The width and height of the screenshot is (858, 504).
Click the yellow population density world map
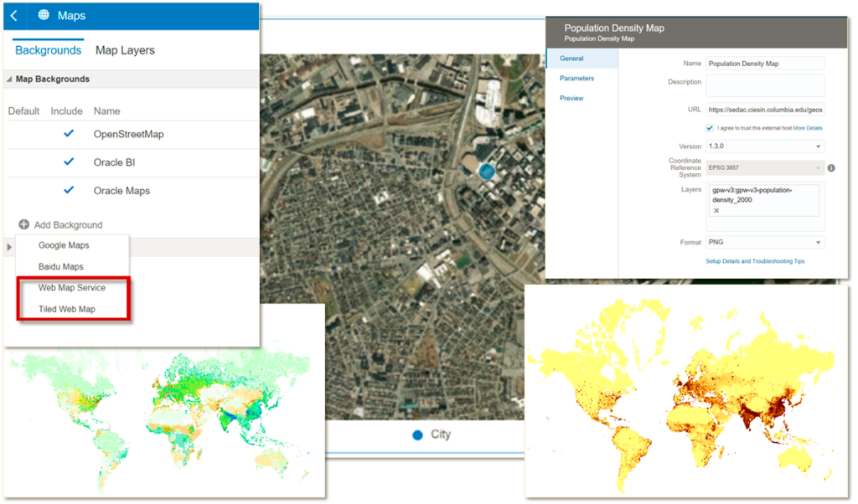(x=685, y=391)
